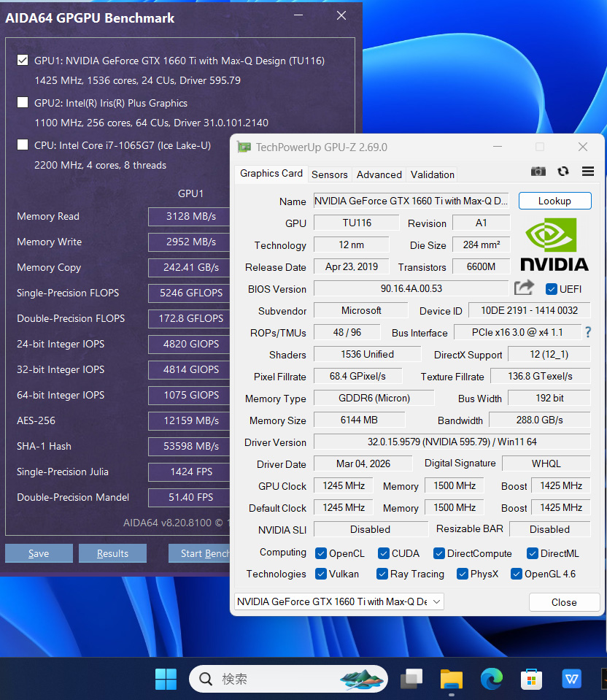This screenshot has height=700, width=607.
Task: Click the Memory Type GDDR6 (Micron) field
Action: pyautogui.click(x=374, y=398)
